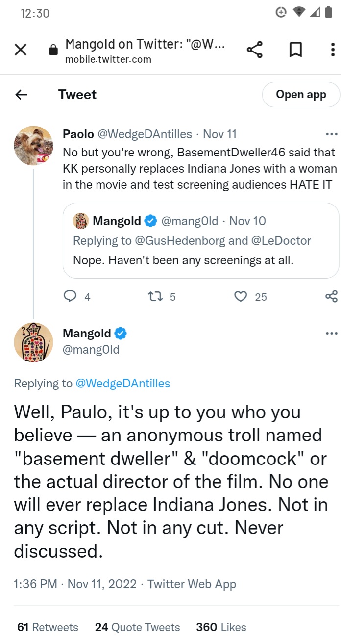Open more options on Paolo's tweet
Viewport: 341px width, 644px height.
click(x=331, y=134)
